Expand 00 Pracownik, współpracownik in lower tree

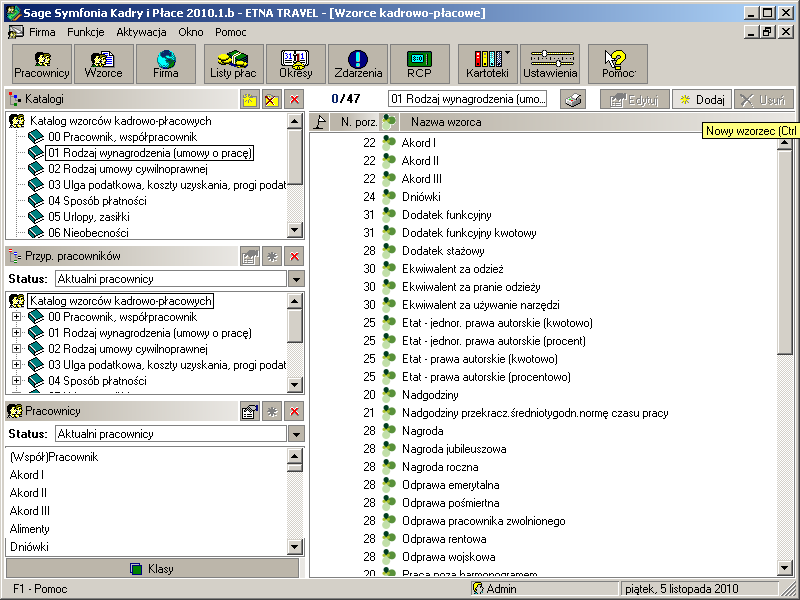(16, 317)
